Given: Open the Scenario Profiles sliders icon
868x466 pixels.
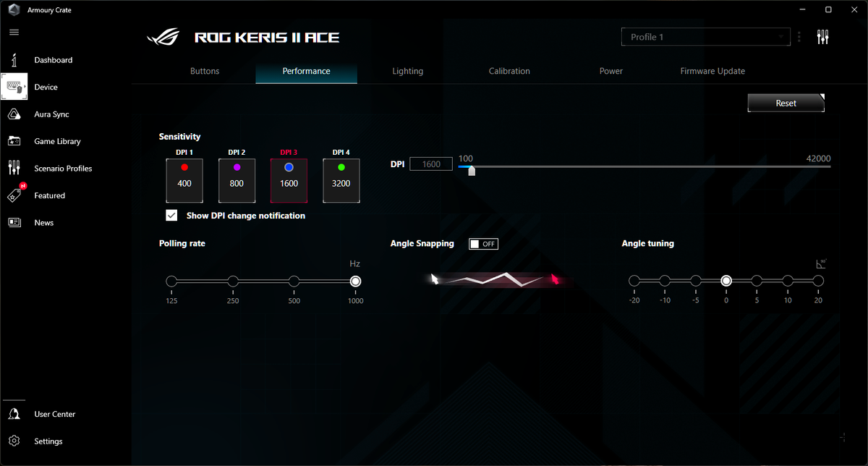Looking at the screenshot, I should [x=14, y=168].
